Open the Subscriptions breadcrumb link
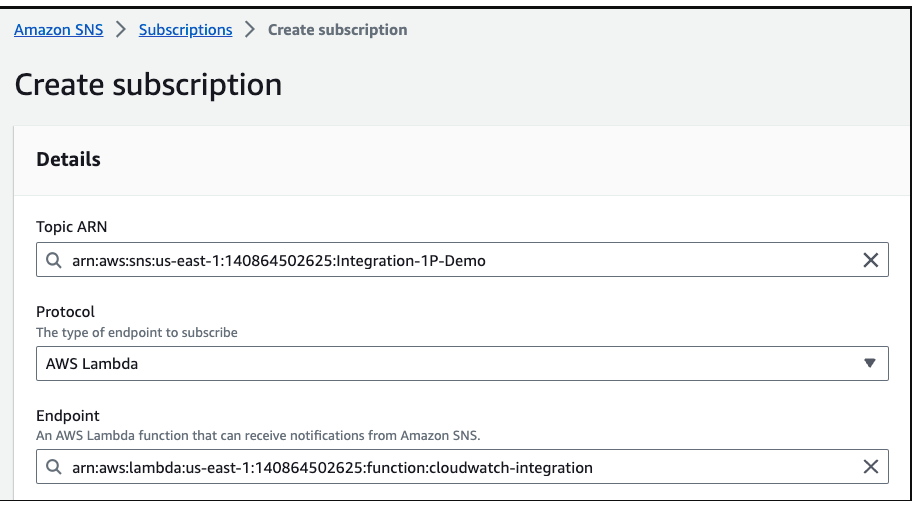The image size is (916, 510). click(185, 30)
